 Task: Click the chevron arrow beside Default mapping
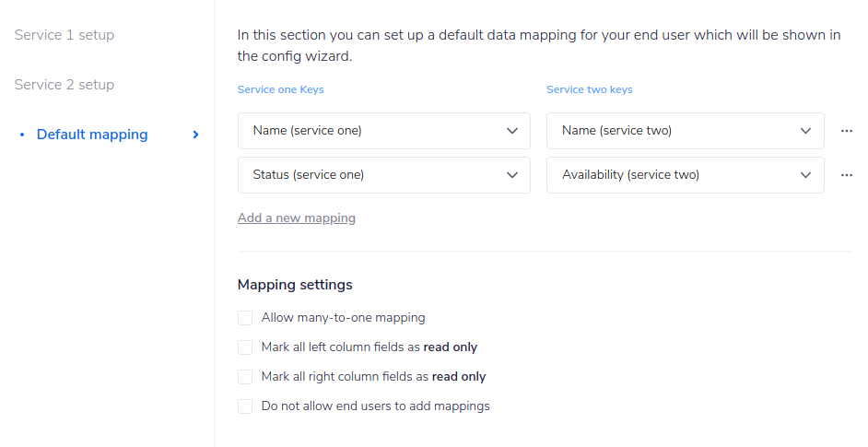[x=195, y=135]
